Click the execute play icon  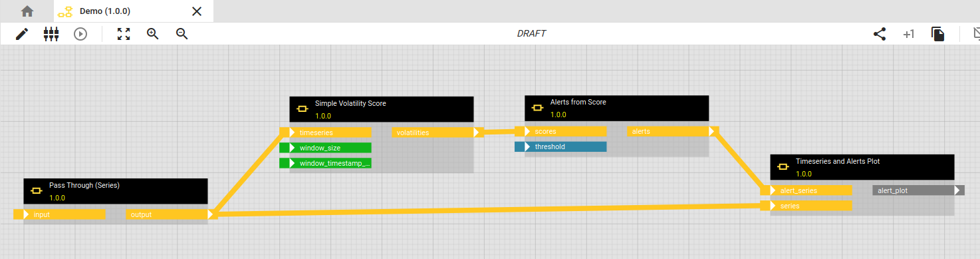click(x=80, y=34)
